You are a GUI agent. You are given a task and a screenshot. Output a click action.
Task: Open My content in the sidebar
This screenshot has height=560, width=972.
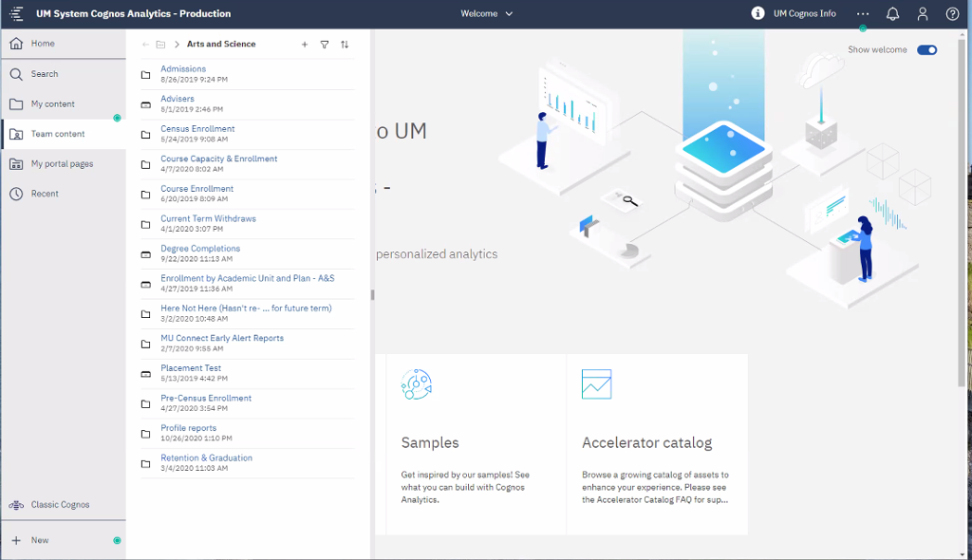(x=52, y=104)
